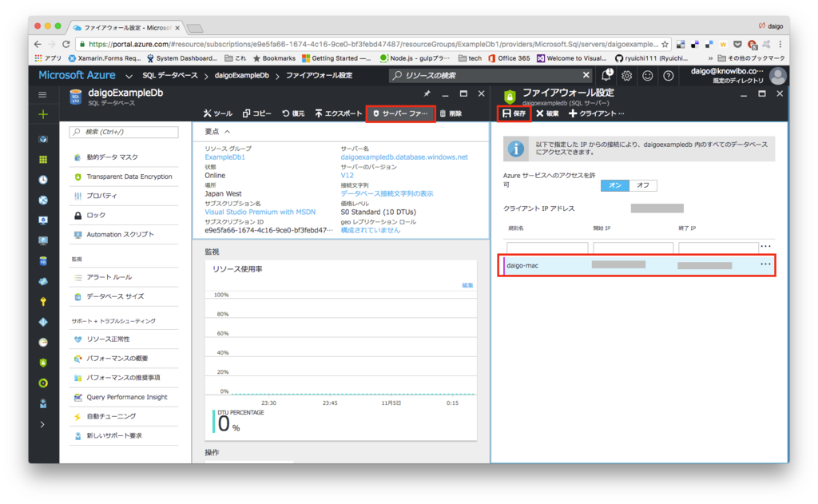Open more options for the empty rule row
Screen dimensions: 818x504
click(765, 246)
